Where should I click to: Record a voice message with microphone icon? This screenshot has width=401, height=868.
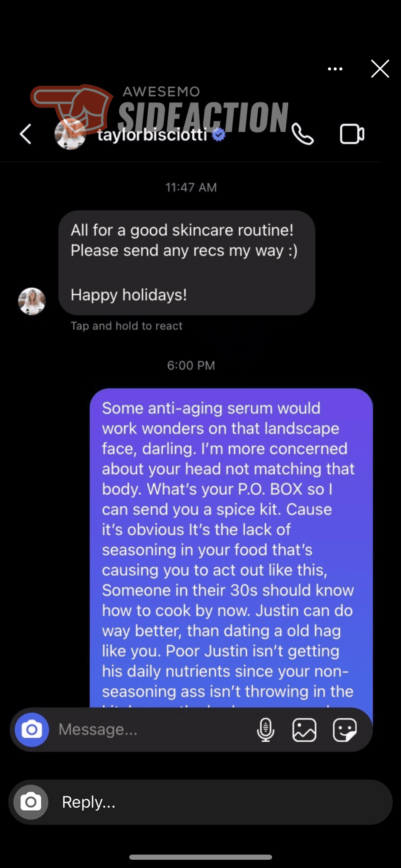click(266, 730)
